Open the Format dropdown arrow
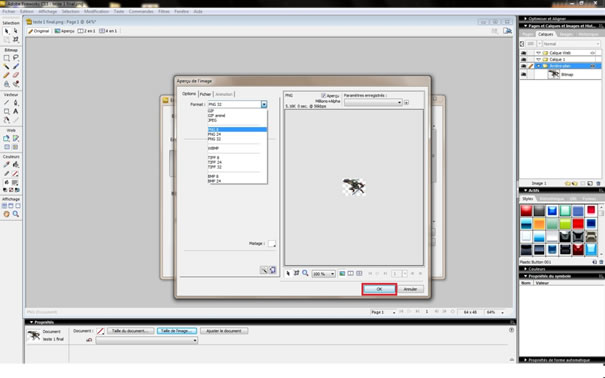 (264, 105)
